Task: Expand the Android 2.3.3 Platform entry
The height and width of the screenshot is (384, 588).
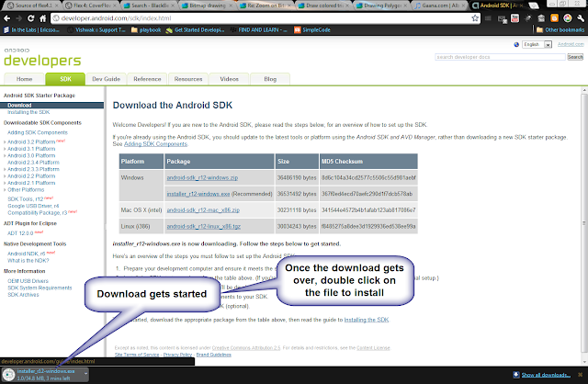Action: (5, 169)
